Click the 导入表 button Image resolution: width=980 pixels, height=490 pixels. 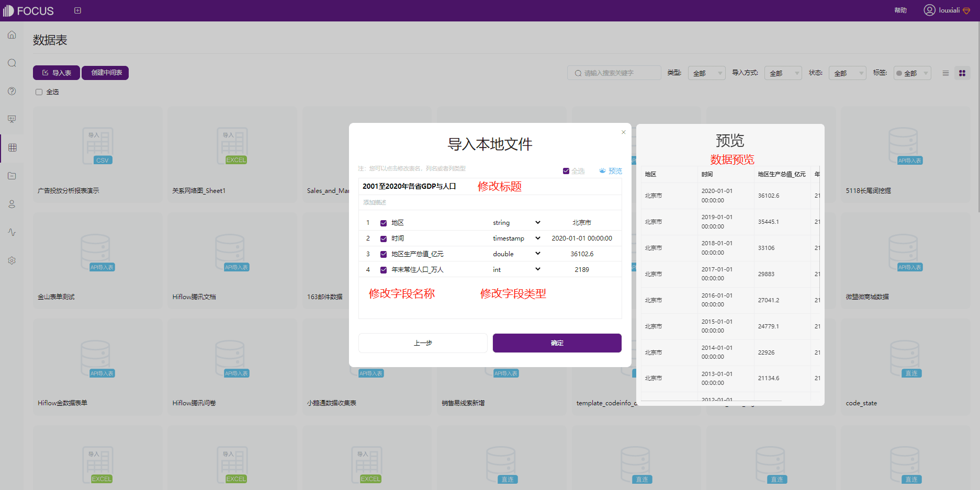tap(57, 73)
